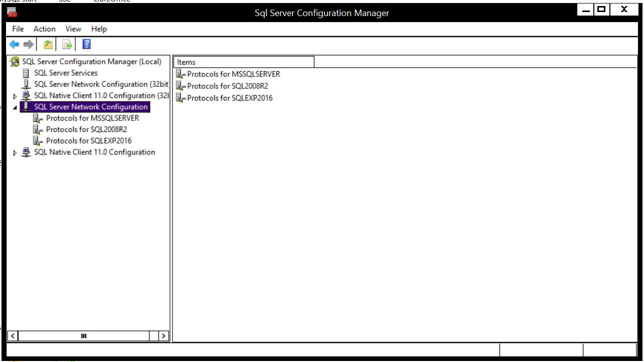Click the Export List toolbar icon

point(67,45)
